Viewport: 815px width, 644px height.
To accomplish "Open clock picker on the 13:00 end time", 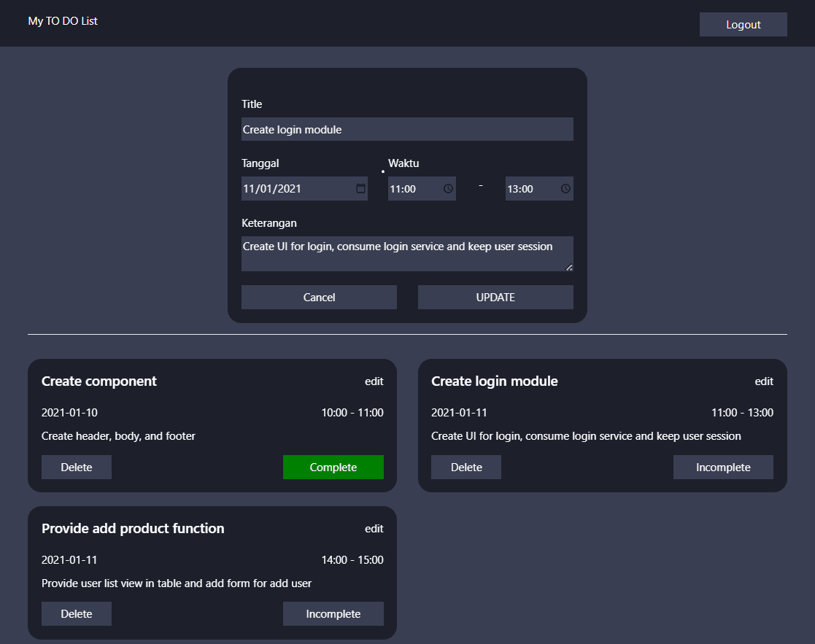I will point(565,188).
